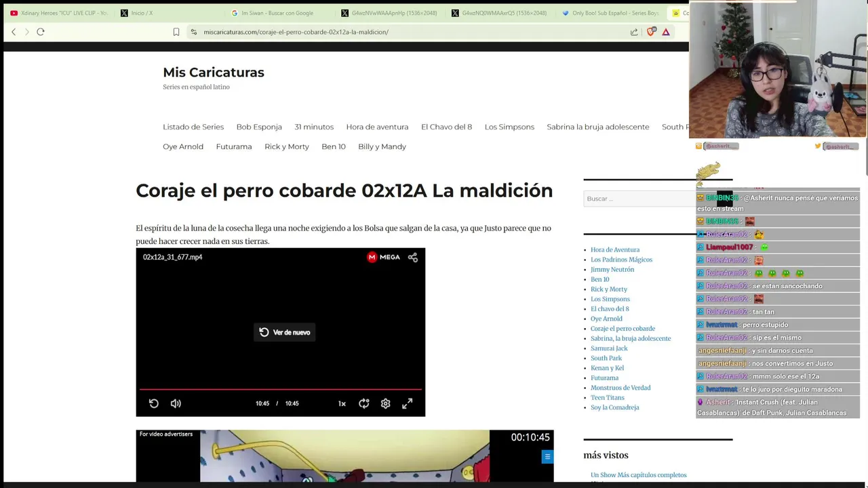Click the Ver de nuevo replay button
This screenshot has height=488, width=868.
pyautogui.click(x=285, y=332)
